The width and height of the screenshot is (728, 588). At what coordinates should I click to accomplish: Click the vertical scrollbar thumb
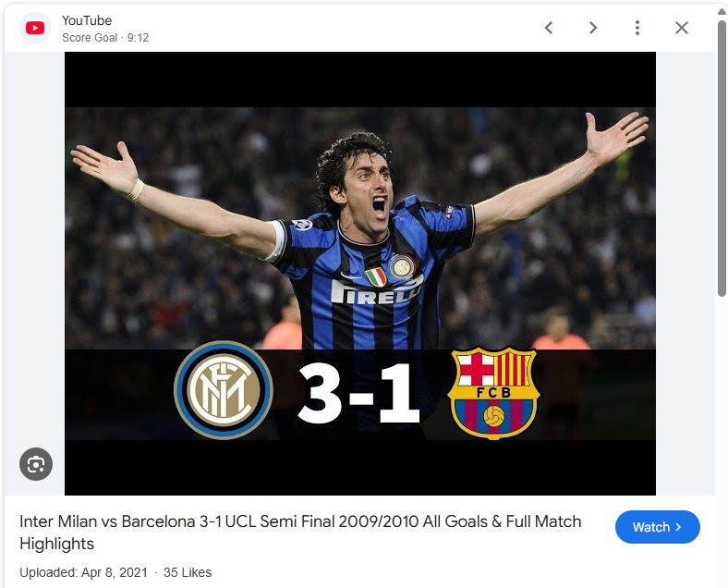pos(722,158)
